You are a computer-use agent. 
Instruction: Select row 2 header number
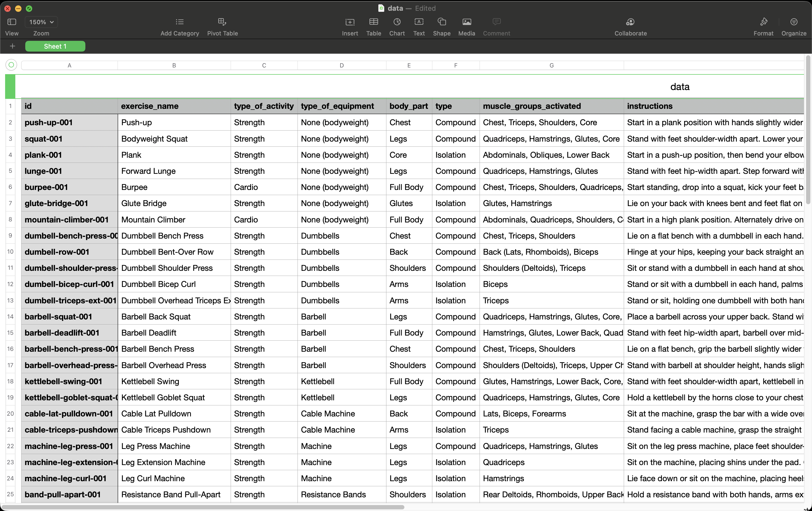pyautogui.click(x=10, y=123)
